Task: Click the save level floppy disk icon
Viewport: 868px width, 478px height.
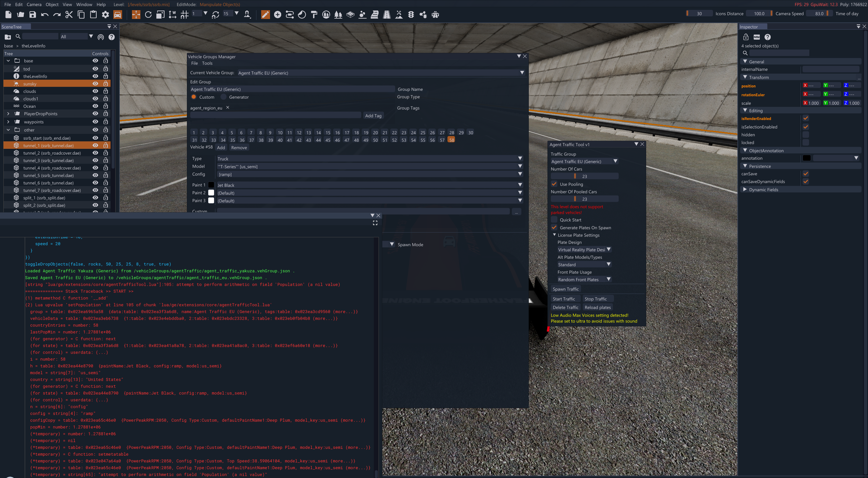Action: click(x=33, y=15)
